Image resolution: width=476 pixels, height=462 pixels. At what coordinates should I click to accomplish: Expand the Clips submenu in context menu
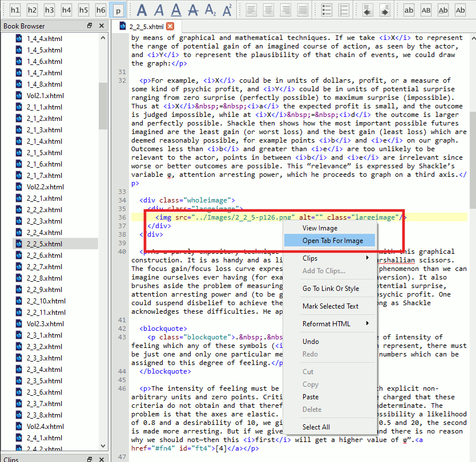pos(336,258)
